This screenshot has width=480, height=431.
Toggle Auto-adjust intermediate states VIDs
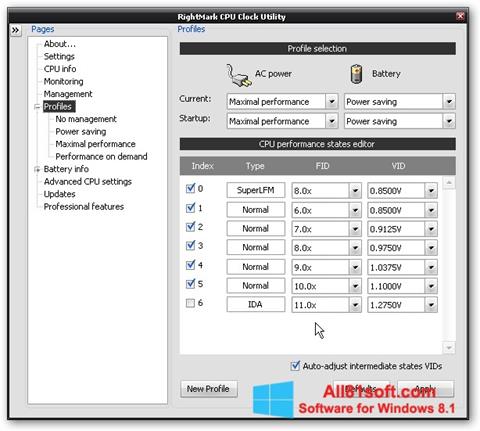point(295,366)
